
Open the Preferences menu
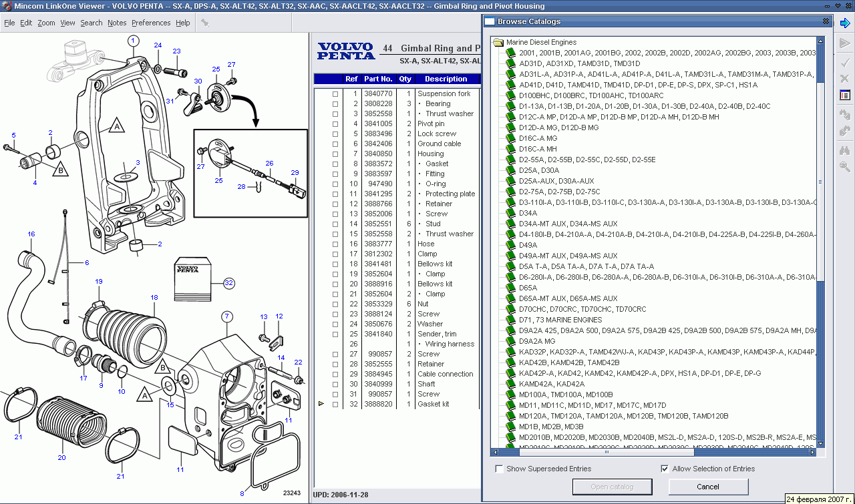coord(151,22)
